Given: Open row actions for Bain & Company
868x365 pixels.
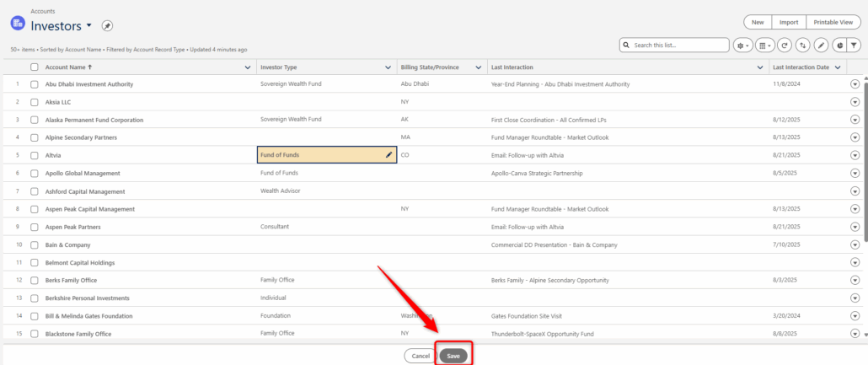Looking at the screenshot, I should tap(855, 244).
